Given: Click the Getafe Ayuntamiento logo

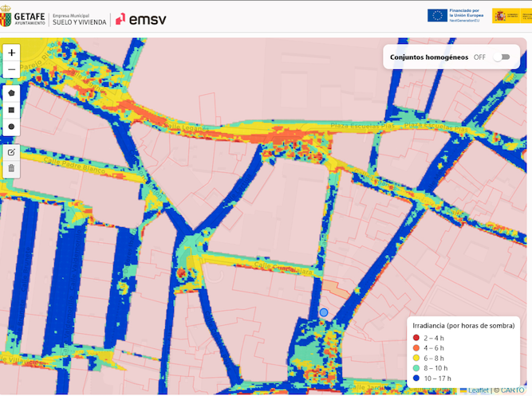Looking at the screenshot, I should (22, 17).
